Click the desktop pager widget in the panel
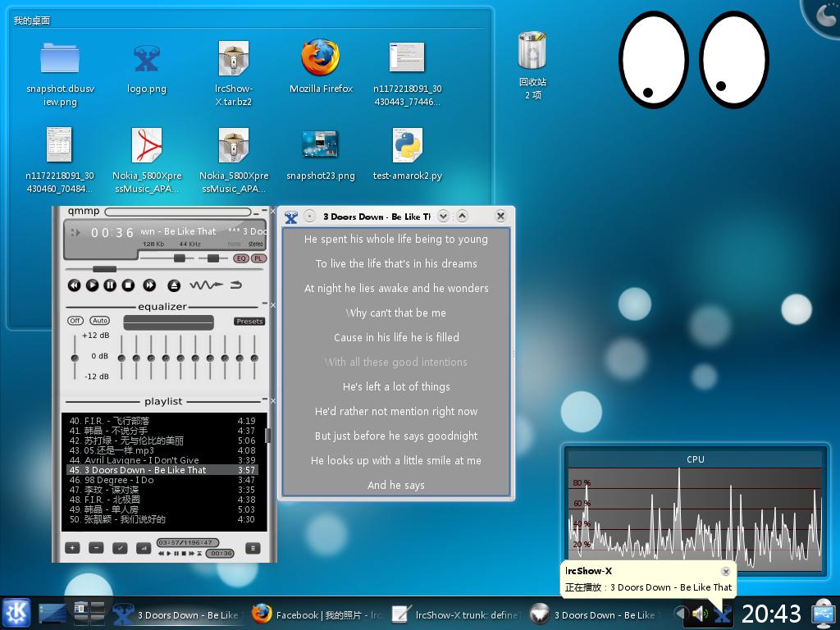 tap(89, 614)
